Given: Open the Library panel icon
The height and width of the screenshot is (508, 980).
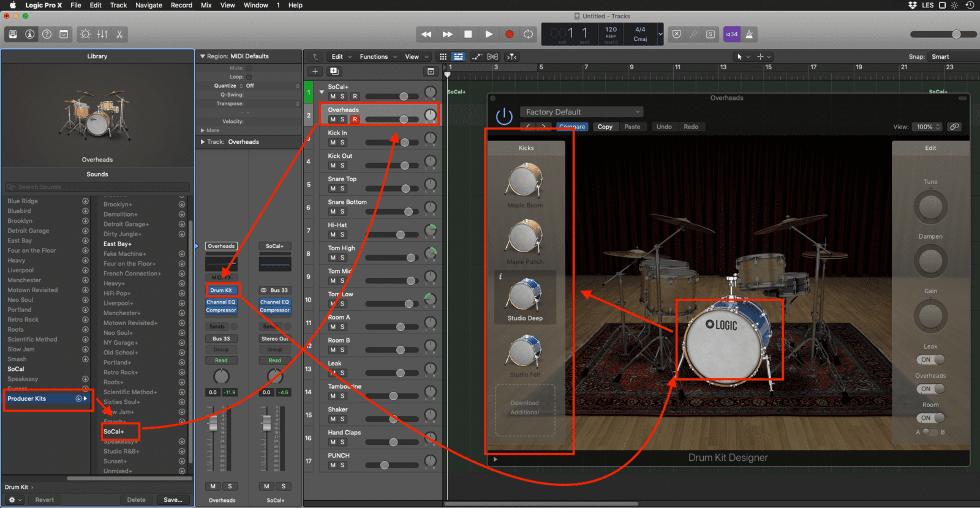Looking at the screenshot, I should point(13,34).
